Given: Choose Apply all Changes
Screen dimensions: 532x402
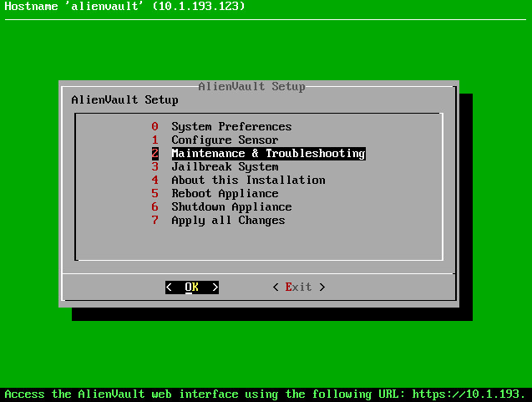Looking at the screenshot, I should (x=218, y=221).
